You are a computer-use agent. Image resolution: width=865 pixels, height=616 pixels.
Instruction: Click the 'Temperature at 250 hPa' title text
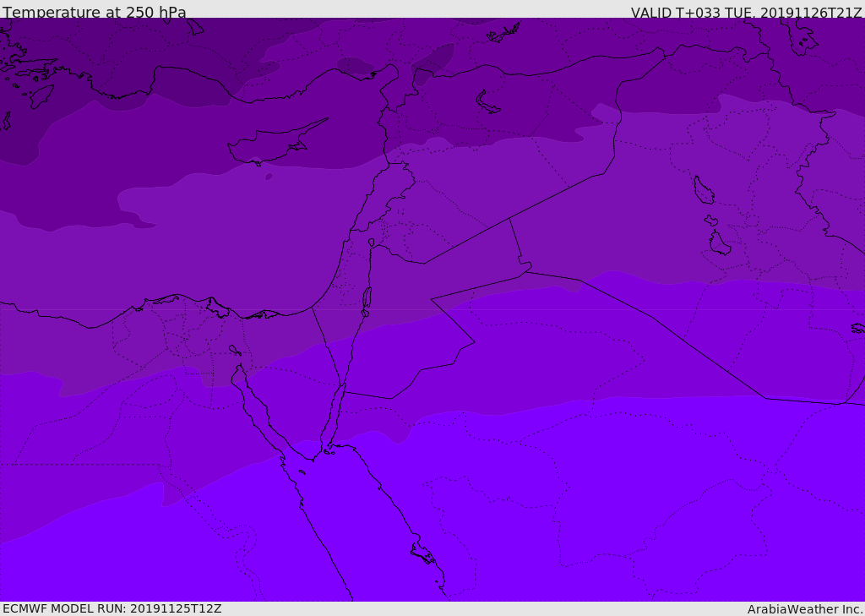click(x=95, y=12)
